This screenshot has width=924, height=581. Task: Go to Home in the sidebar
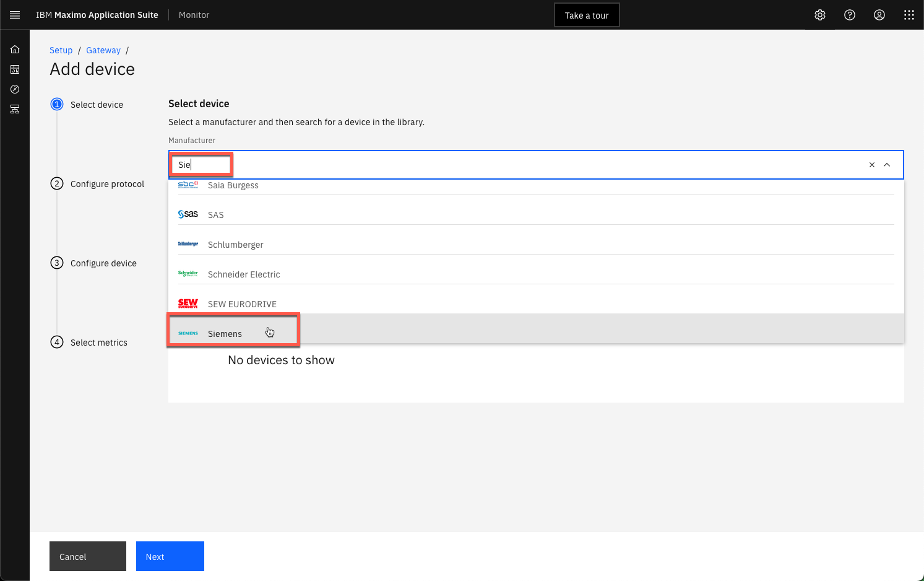coord(15,50)
